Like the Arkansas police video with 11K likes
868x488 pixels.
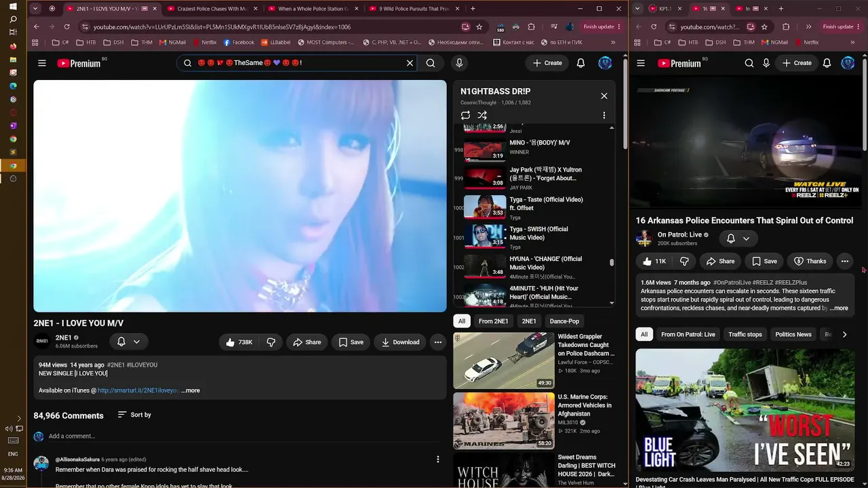(654, 261)
